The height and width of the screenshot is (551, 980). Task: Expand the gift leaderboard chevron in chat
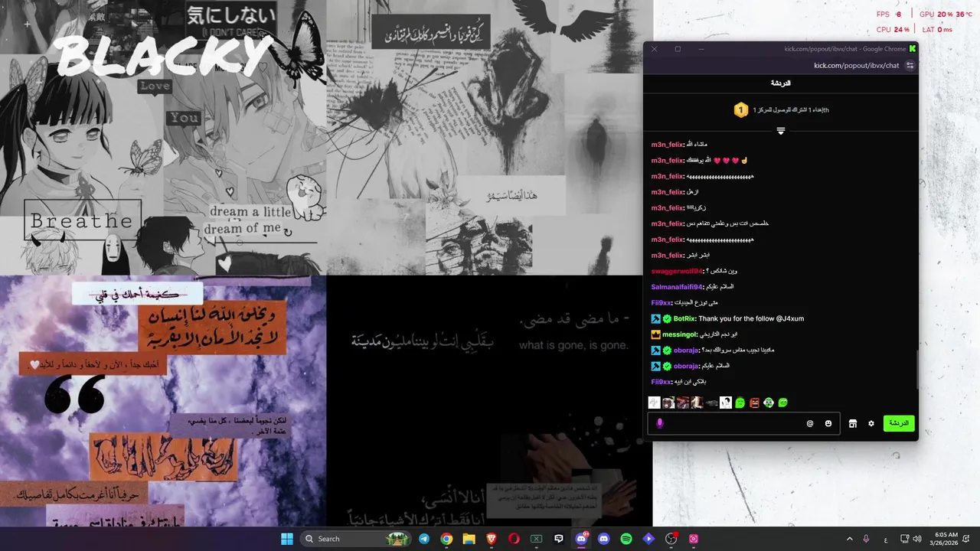(780, 131)
